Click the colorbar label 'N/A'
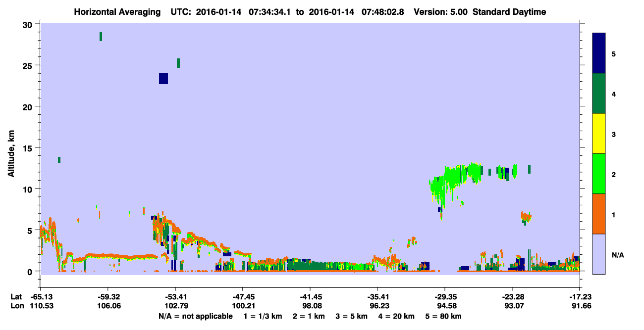 coord(617,255)
